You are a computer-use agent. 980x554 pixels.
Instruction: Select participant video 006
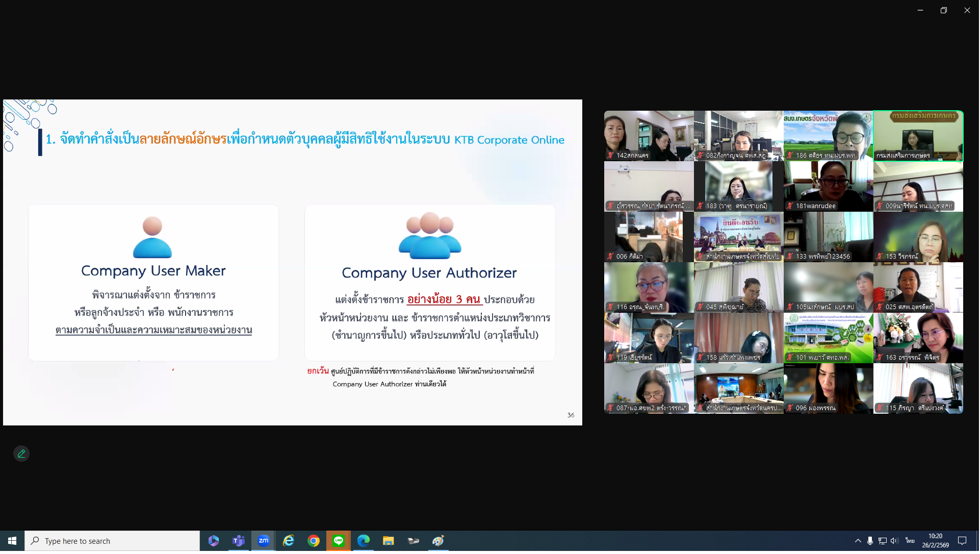coord(649,237)
